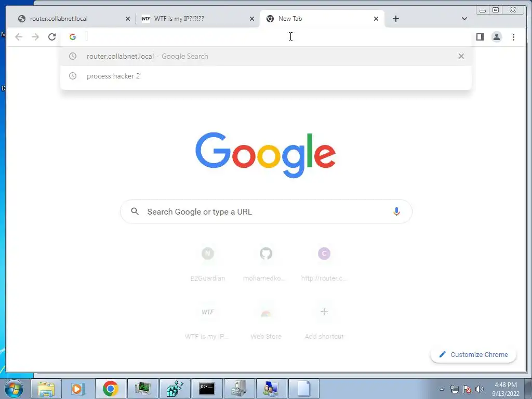Open the clock showing 4:48 PM
This screenshot has width=532, height=399.
[506, 389]
